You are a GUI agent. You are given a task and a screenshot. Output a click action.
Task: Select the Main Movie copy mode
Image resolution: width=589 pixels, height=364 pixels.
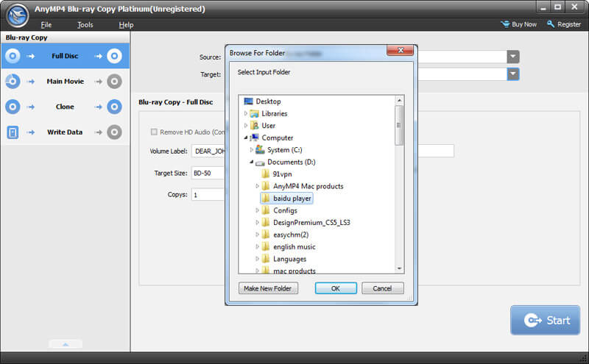[65, 82]
